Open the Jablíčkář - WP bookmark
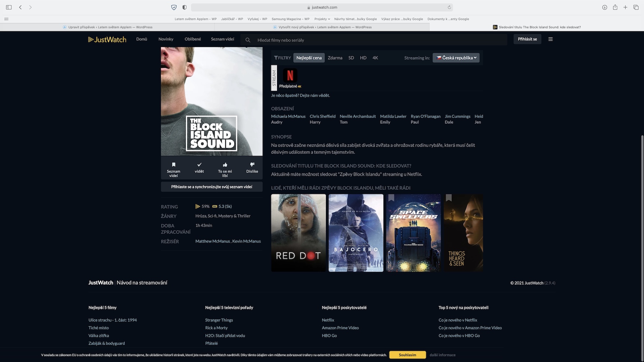 232,19
